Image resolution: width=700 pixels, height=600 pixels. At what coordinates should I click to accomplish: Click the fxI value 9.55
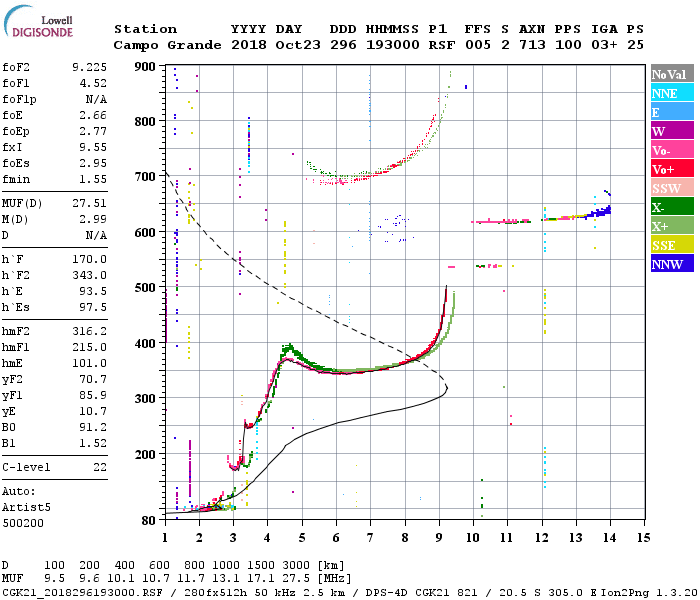pyautogui.click(x=93, y=147)
